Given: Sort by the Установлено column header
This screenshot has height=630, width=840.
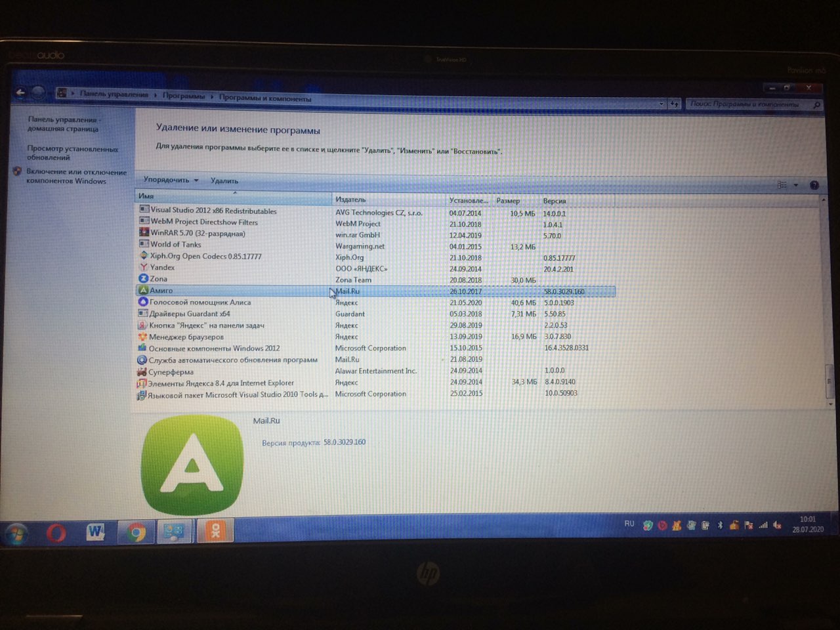Looking at the screenshot, I should tap(469, 200).
